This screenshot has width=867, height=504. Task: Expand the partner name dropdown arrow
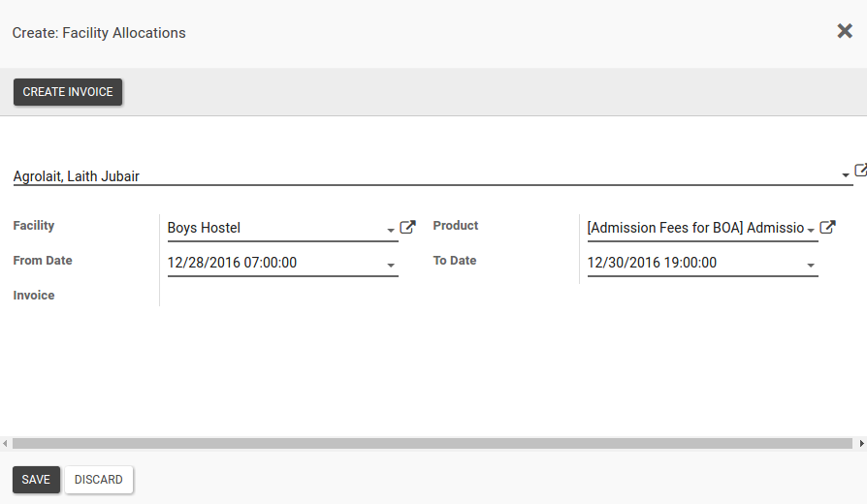click(x=846, y=175)
